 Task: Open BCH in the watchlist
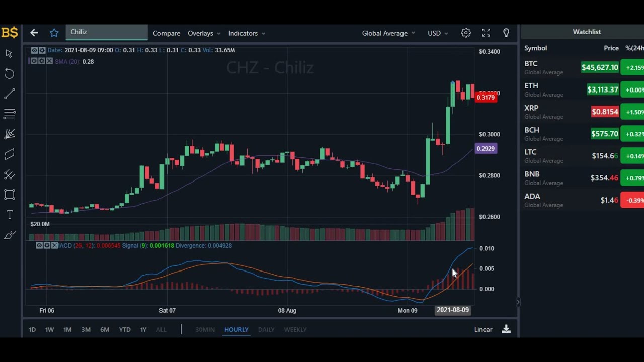(583, 134)
